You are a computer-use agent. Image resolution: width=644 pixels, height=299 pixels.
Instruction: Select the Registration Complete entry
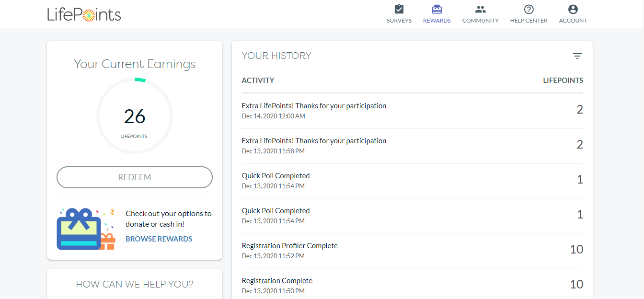413,286
